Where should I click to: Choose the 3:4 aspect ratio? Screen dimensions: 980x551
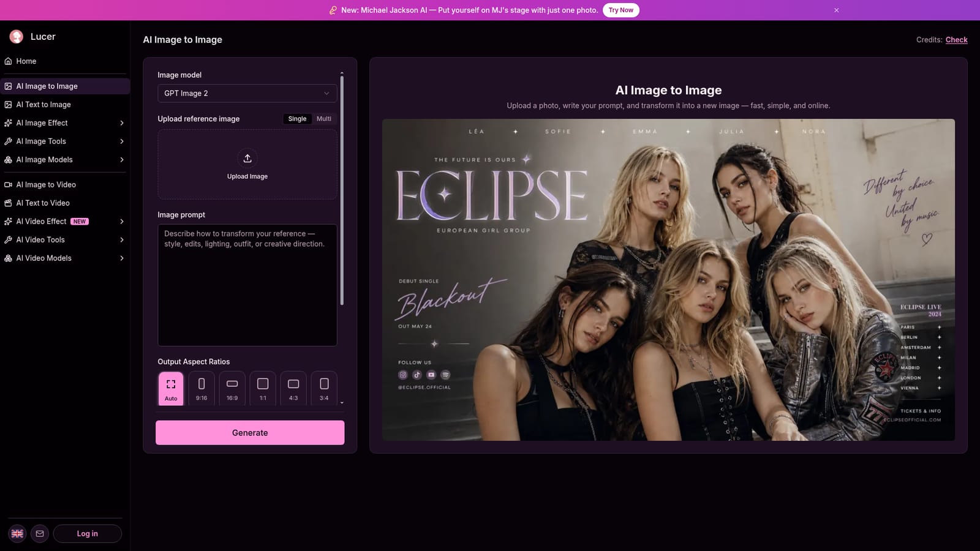(x=324, y=388)
